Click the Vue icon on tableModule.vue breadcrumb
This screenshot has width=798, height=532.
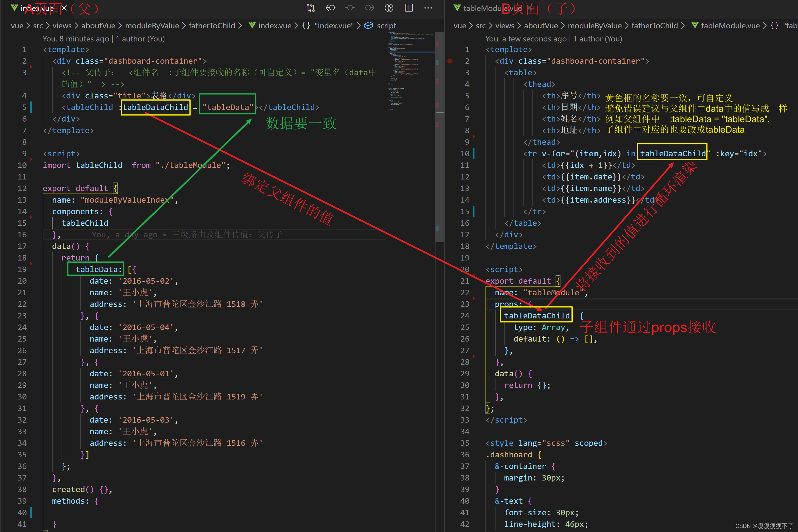pos(695,26)
